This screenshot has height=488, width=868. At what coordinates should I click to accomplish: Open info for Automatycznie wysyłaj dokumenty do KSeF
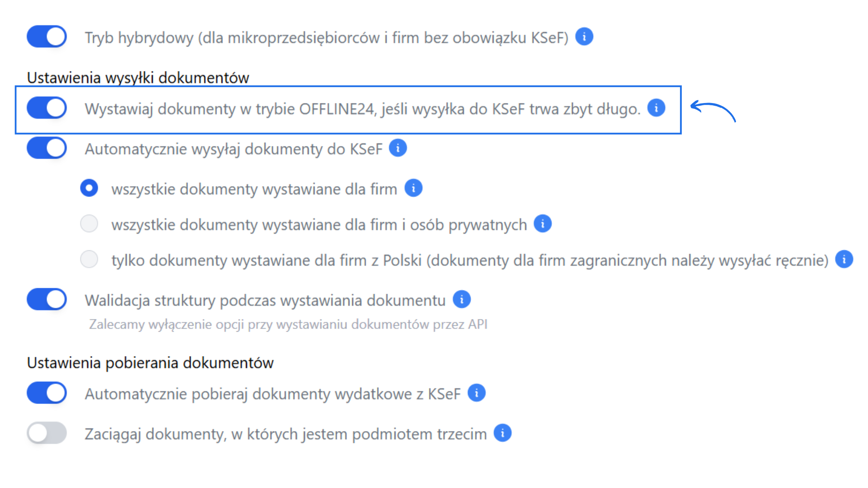click(x=397, y=148)
